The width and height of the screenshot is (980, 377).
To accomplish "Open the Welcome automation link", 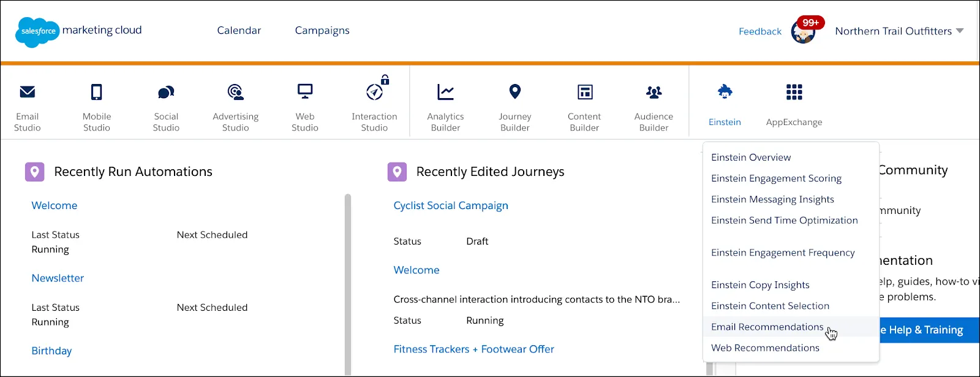I will pos(55,205).
